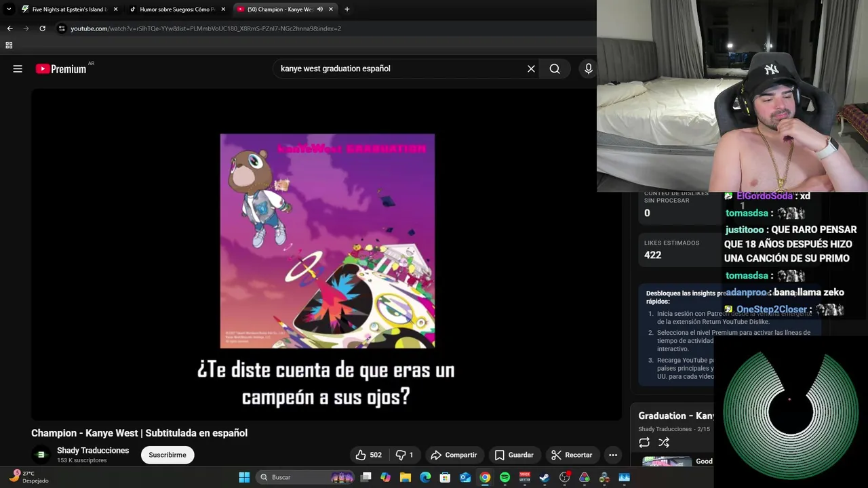
Task: Open the YouTube hamburger guide menu
Action: tap(18, 68)
